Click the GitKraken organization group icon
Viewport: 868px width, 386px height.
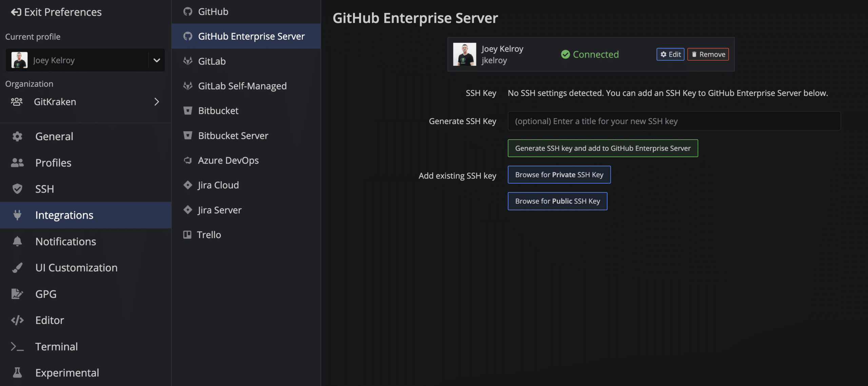17,102
